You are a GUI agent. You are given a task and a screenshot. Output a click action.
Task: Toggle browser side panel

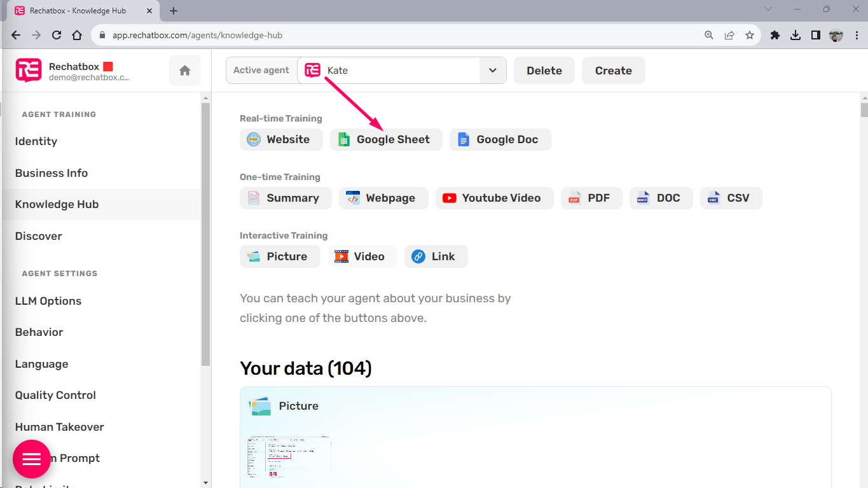point(815,36)
